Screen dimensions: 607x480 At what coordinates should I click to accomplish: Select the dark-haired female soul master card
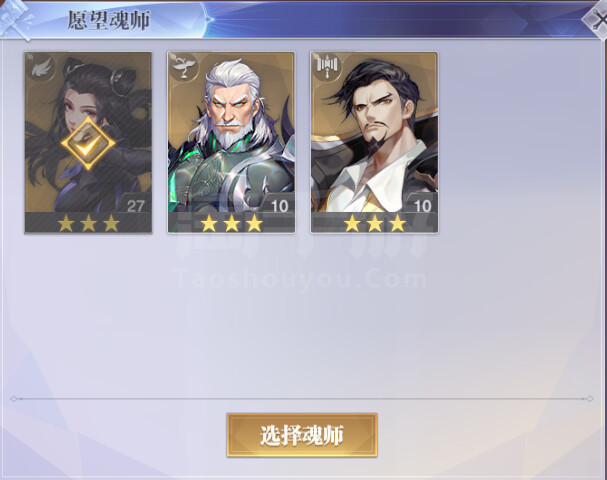click(x=88, y=142)
